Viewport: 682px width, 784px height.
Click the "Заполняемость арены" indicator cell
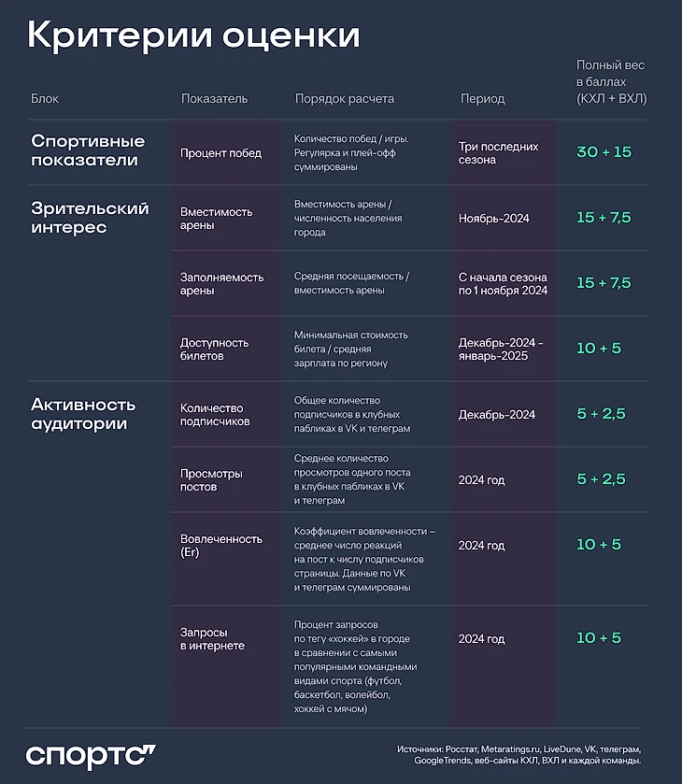pyautogui.click(x=222, y=283)
